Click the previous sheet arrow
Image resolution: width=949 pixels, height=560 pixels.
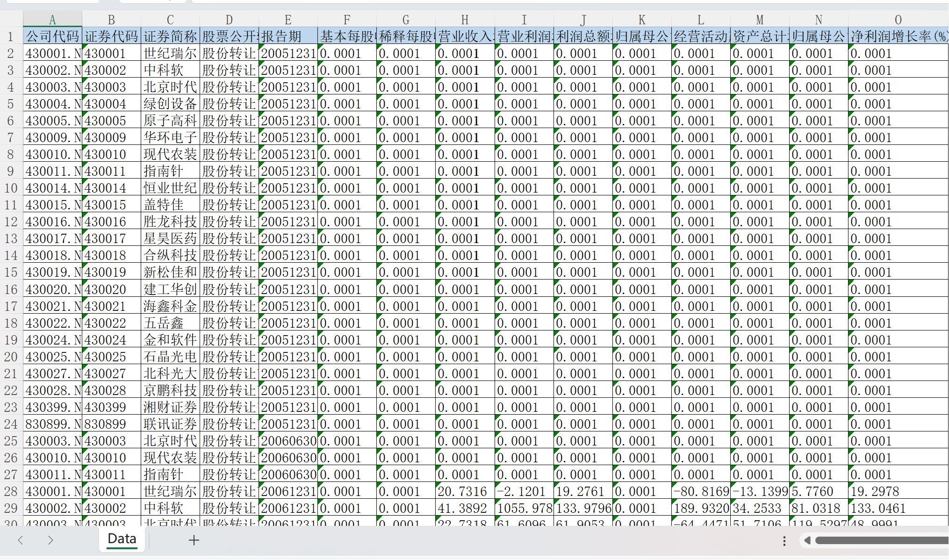pos(21,540)
